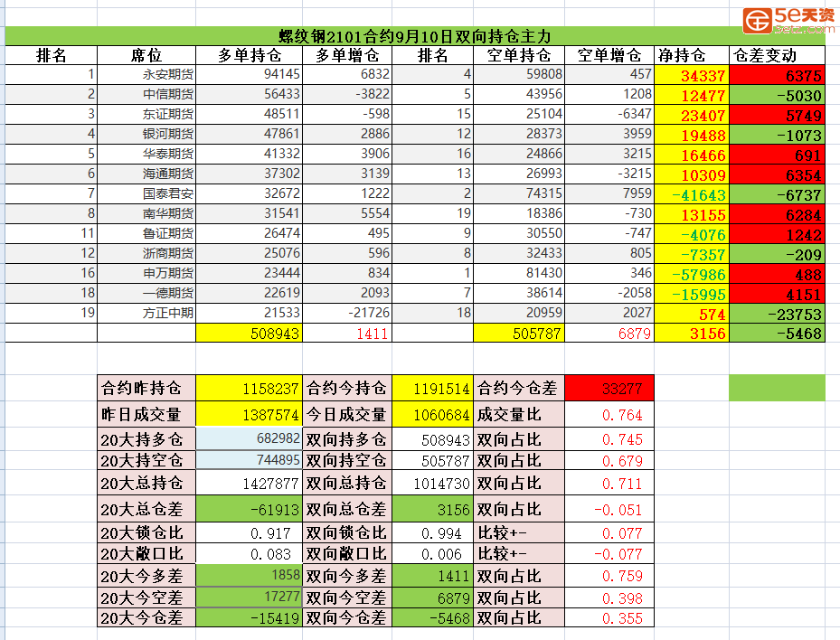The image size is (840, 640).
Task: Click the 净持仓 column header
Action: coord(692,55)
